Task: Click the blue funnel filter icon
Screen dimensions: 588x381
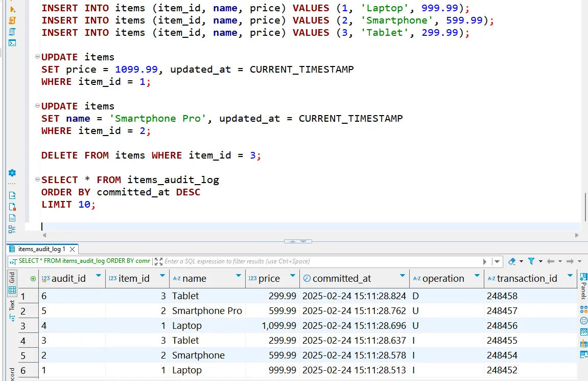Action: point(531,261)
